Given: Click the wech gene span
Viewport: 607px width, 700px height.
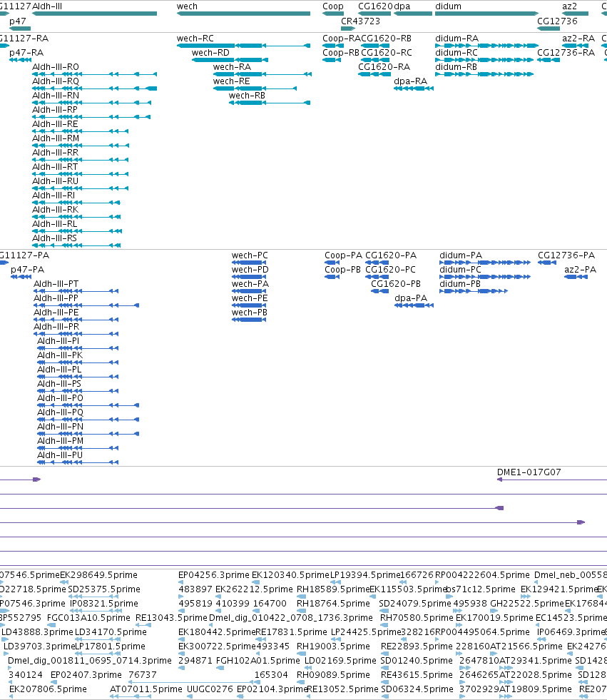Looking at the screenshot, I should pyautogui.click(x=243, y=14).
